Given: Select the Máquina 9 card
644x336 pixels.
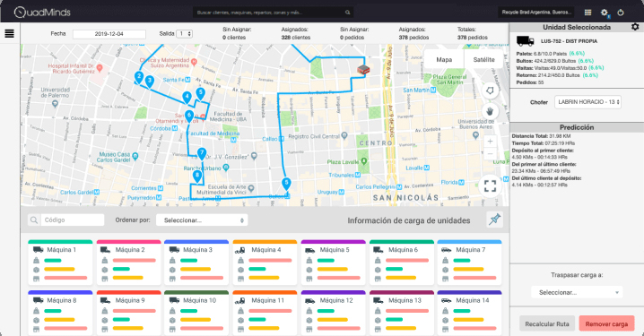Looking at the screenshot, I should point(128,313).
